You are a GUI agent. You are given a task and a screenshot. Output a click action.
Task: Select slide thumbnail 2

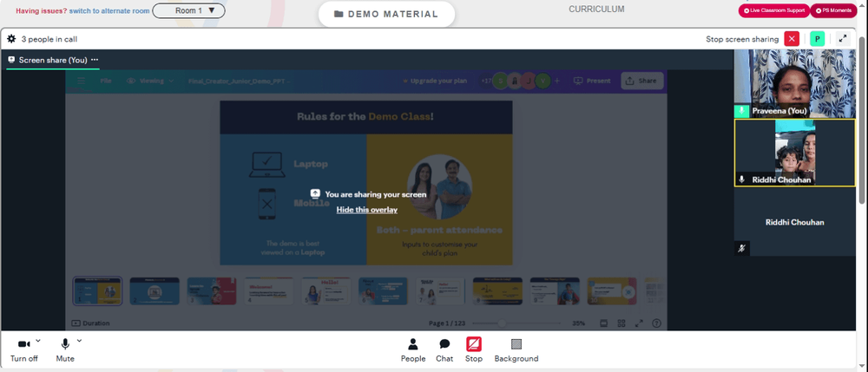tap(155, 291)
